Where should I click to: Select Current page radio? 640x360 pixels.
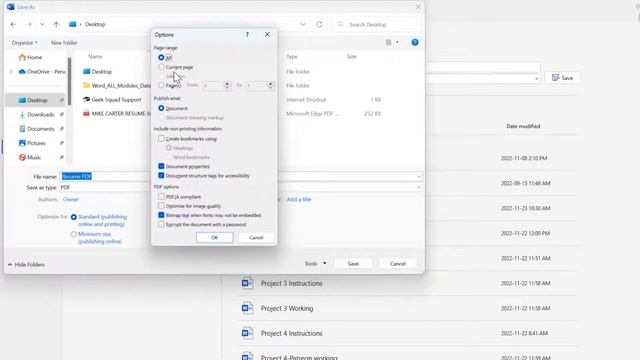click(161, 67)
